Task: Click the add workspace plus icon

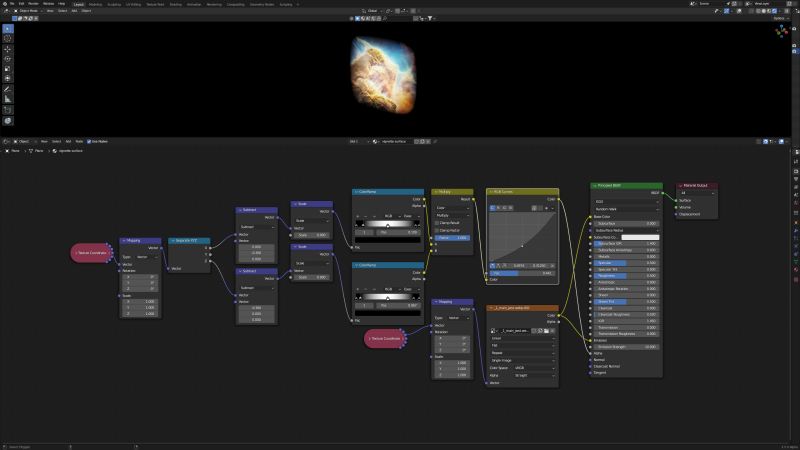Action: [298, 4]
